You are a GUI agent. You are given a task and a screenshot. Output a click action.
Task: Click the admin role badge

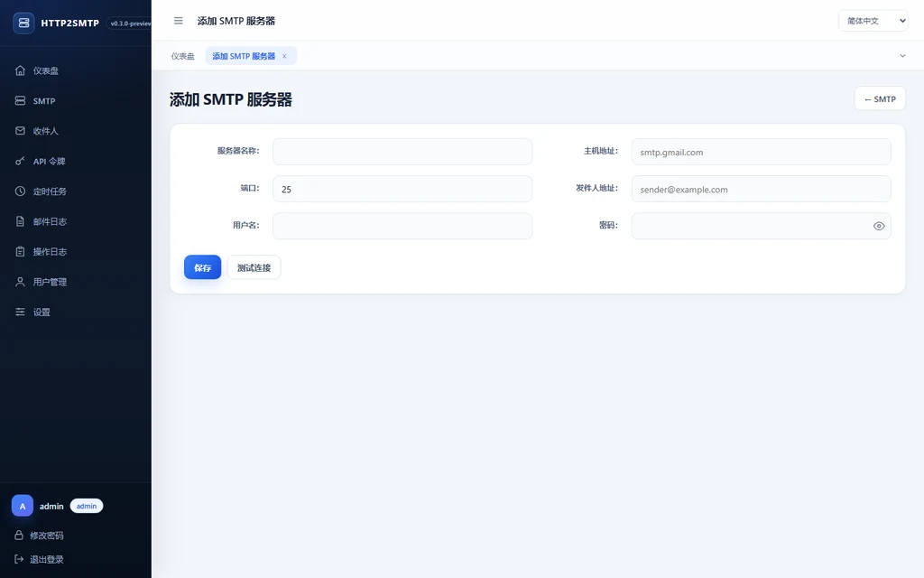87,506
